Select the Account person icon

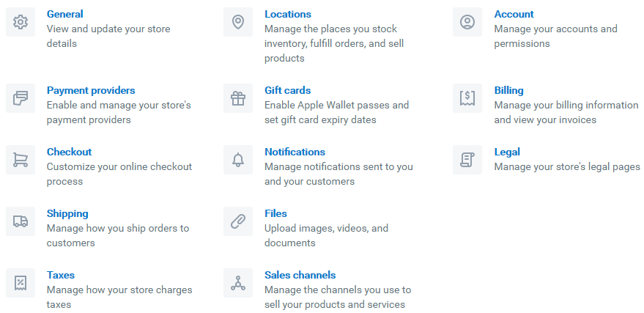pos(467,22)
